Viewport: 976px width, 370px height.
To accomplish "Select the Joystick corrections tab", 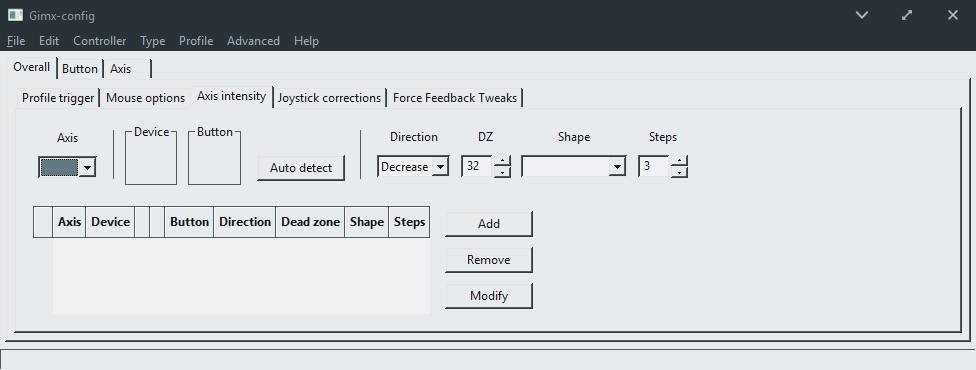I will (x=329, y=98).
